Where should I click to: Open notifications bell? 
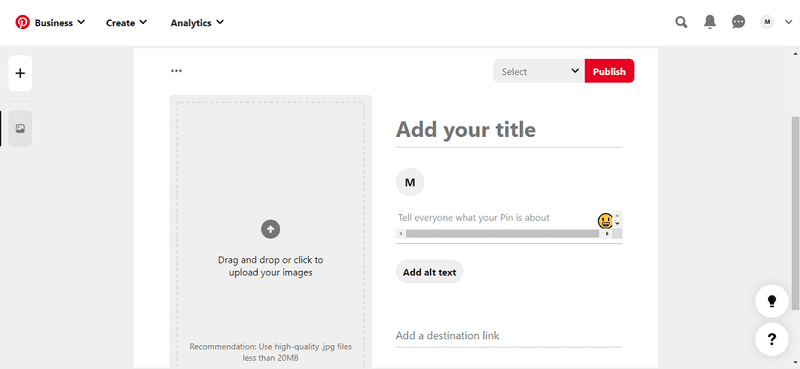pyautogui.click(x=710, y=22)
